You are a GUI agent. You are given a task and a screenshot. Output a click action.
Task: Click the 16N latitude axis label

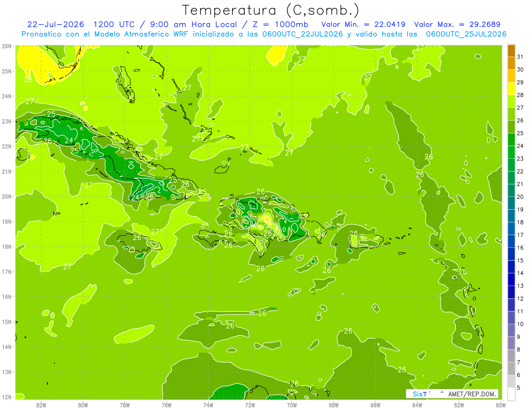[6, 297]
